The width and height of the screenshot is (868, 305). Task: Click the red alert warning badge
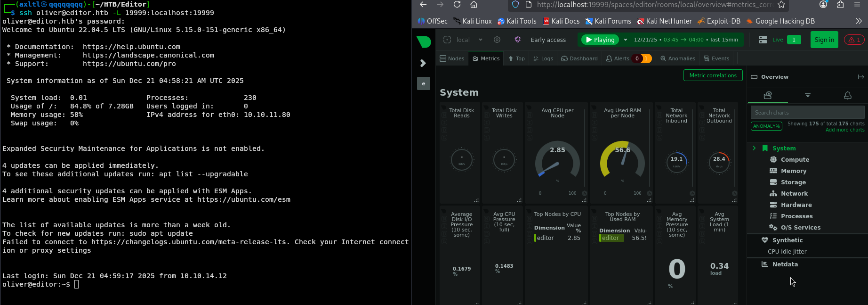[x=854, y=40]
